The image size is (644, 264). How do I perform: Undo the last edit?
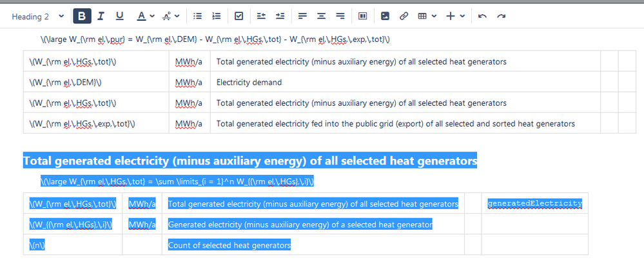point(483,16)
